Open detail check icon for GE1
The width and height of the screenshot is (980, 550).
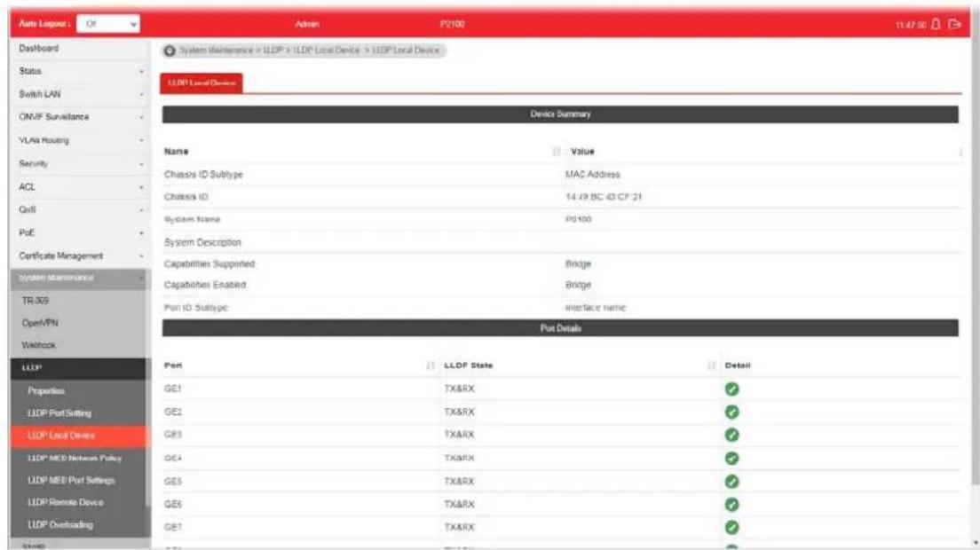tap(731, 389)
